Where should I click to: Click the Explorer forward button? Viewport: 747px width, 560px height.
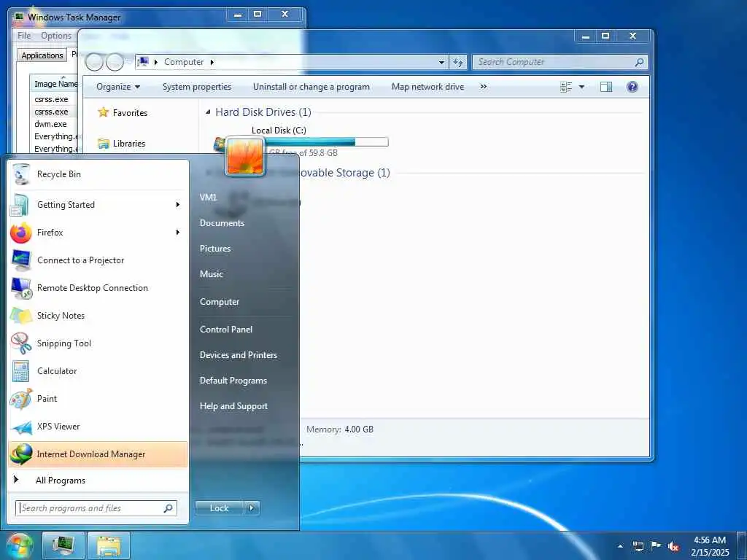point(115,62)
